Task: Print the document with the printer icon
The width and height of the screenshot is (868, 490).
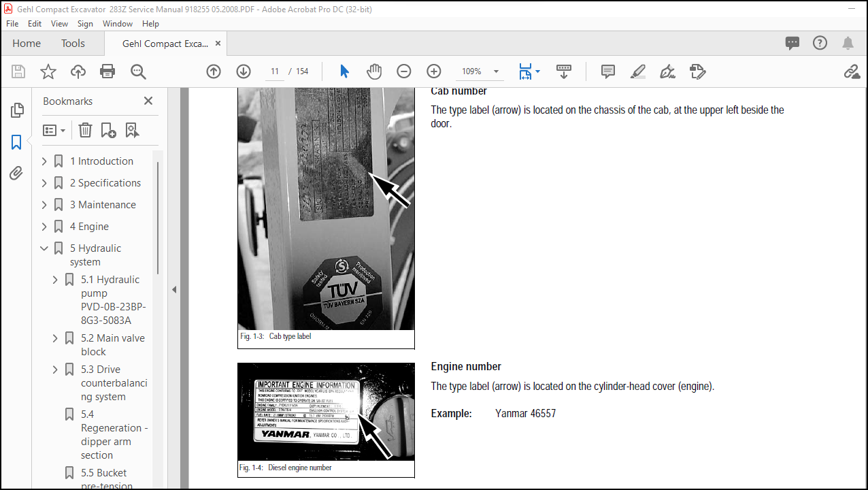Action: 107,71
